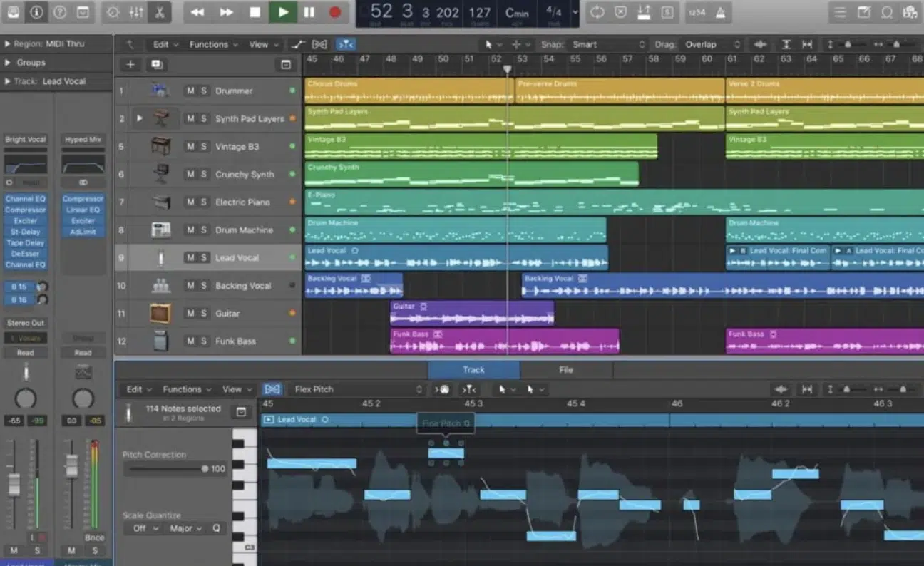This screenshot has height=566, width=924.
Task: Switch to the File tab in editor
Action: tap(566, 370)
